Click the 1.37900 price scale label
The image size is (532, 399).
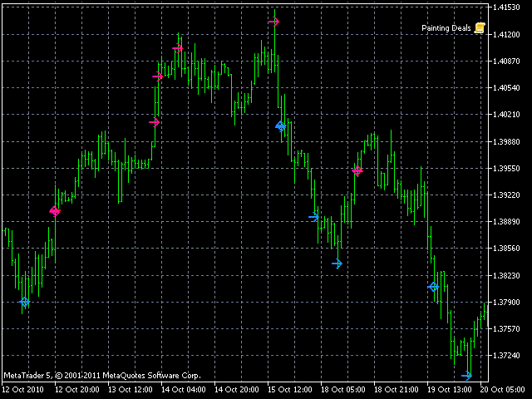[x=505, y=302]
